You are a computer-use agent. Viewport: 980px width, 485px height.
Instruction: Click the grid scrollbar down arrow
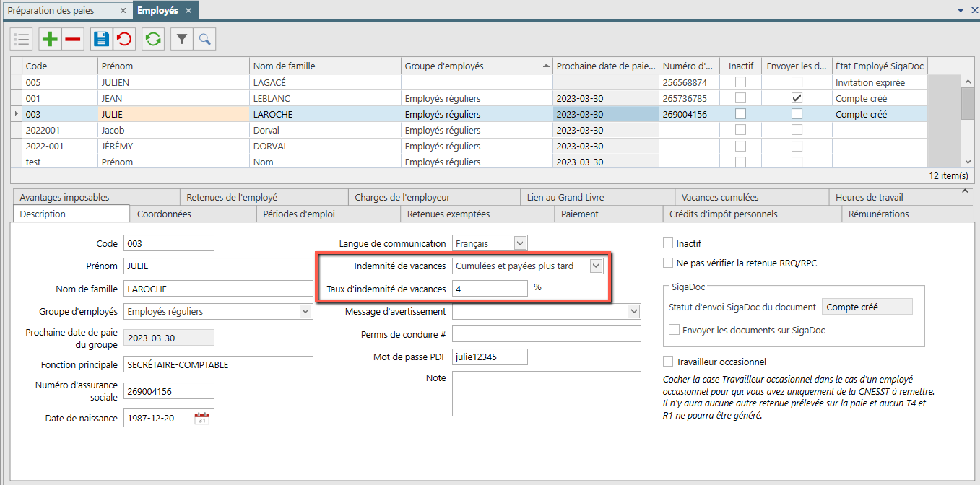[x=968, y=162]
